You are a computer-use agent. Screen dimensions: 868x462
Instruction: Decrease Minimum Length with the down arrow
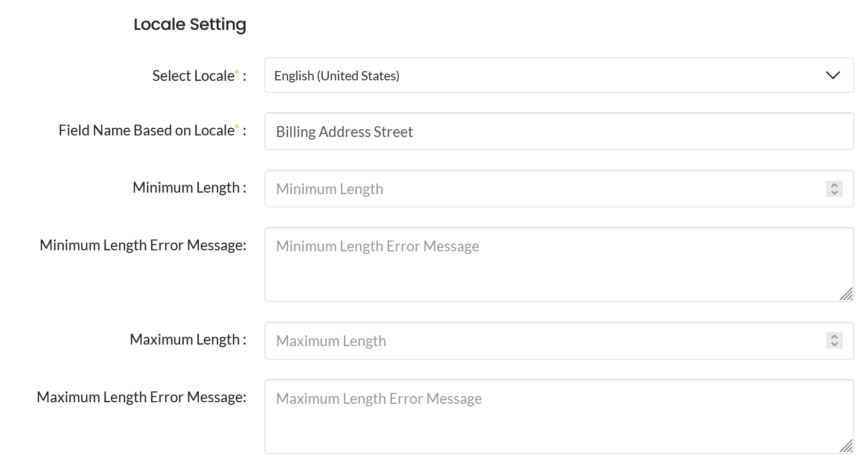(835, 193)
